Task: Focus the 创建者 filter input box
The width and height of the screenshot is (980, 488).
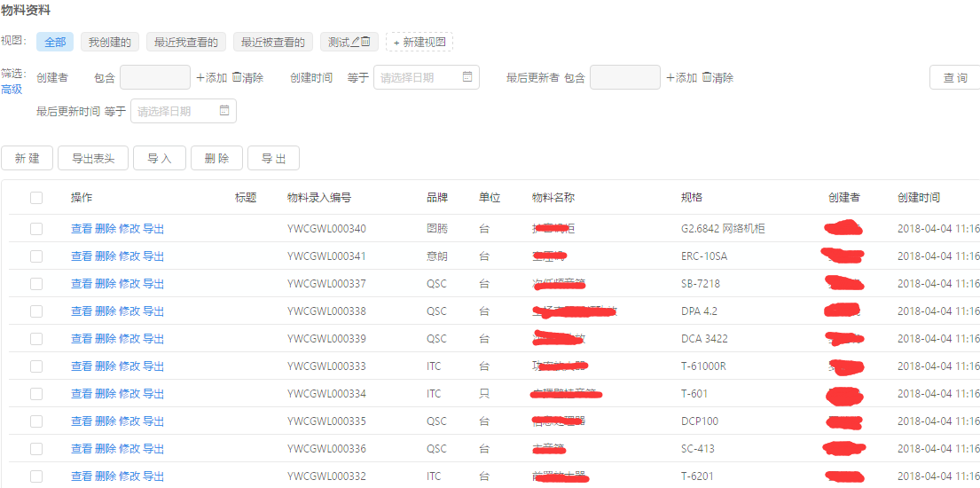Action: (155, 78)
